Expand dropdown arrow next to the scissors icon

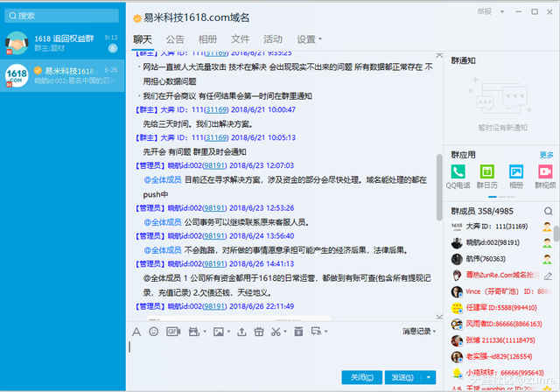pyautogui.click(x=285, y=332)
